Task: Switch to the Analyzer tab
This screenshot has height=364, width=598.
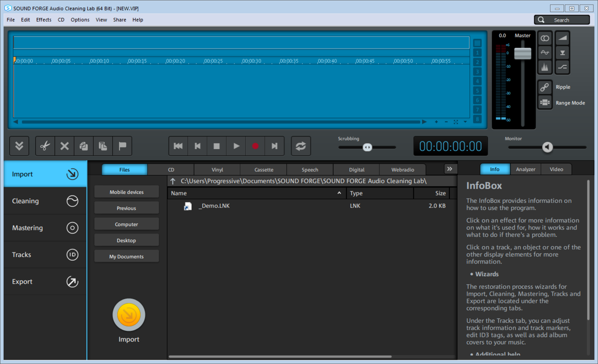Action: click(526, 169)
